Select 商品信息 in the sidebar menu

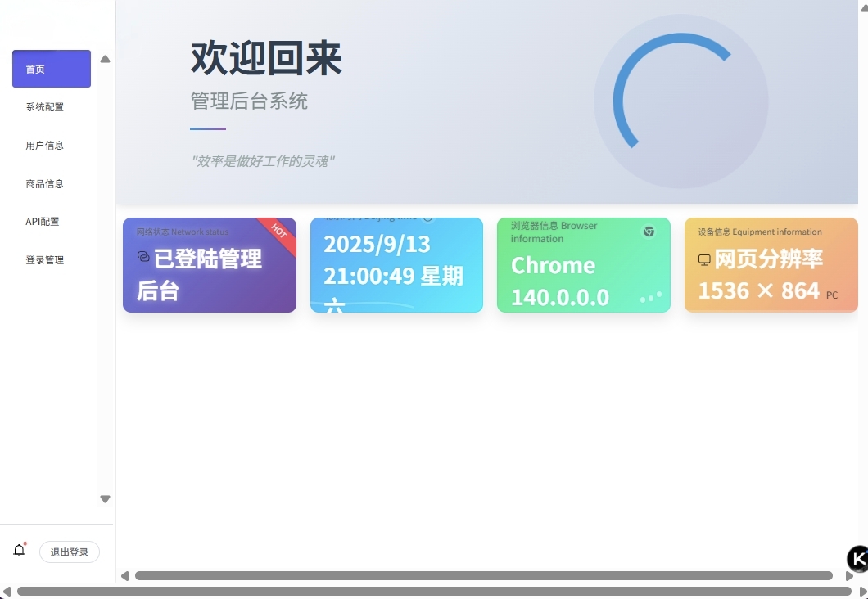(x=45, y=184)
